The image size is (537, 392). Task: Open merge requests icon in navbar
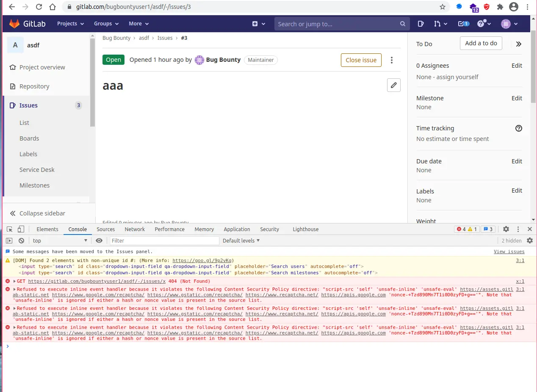pyautogui.click(x=440, y=24)
